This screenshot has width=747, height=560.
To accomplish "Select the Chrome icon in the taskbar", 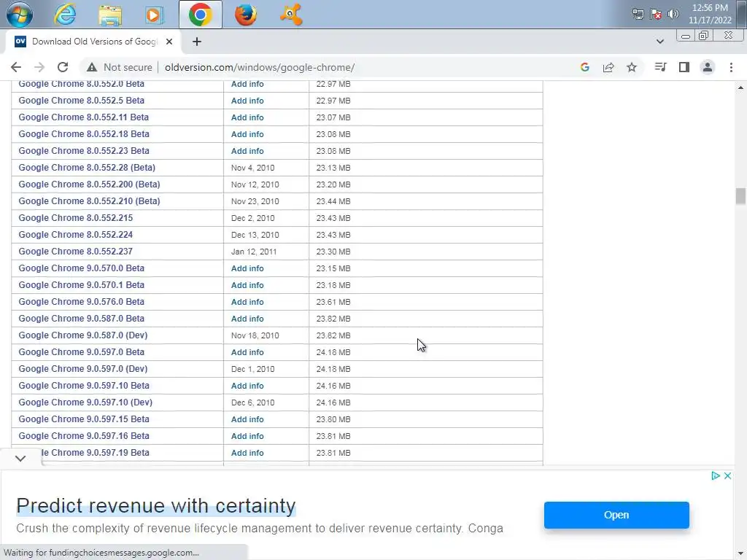I will click(200, 15).
